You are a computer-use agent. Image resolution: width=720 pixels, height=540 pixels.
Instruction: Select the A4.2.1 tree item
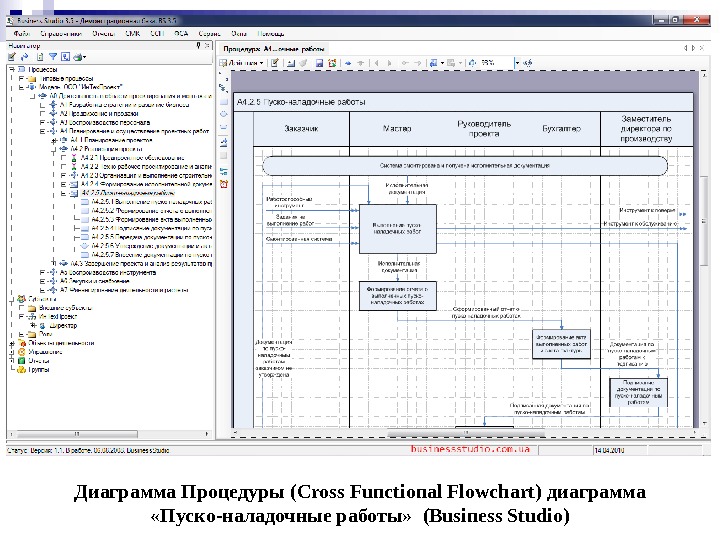point(133,158)
